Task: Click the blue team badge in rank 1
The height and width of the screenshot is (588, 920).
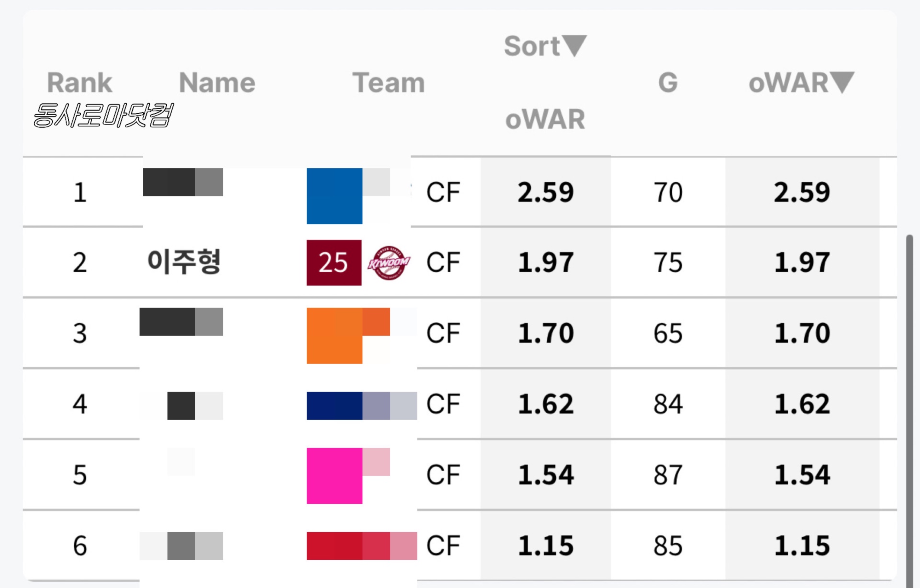Action: coord(334,195)
